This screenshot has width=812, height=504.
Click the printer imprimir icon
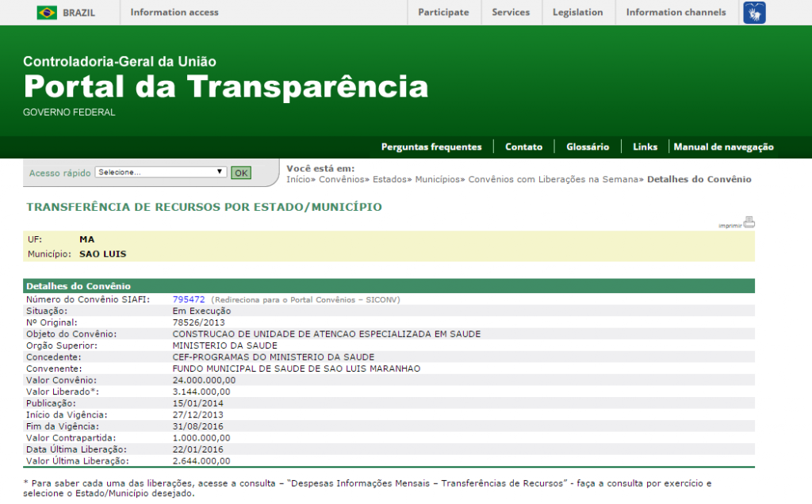749,223
